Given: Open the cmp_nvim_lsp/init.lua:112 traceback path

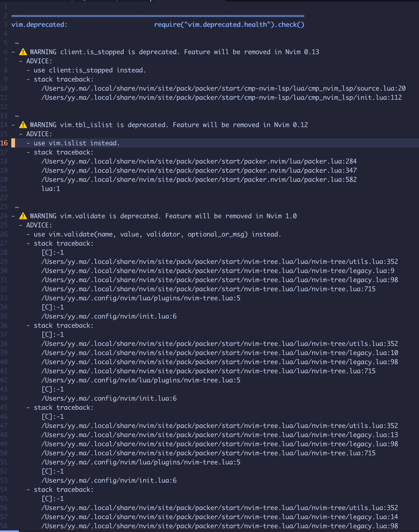Looking at the screenshot, I should 221,97.
